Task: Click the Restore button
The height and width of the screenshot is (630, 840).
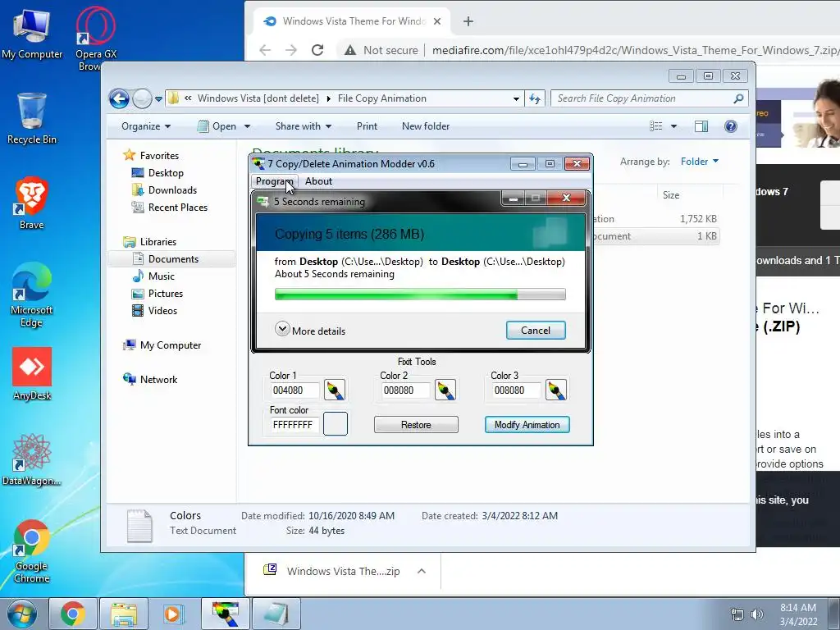Action: 416,425
